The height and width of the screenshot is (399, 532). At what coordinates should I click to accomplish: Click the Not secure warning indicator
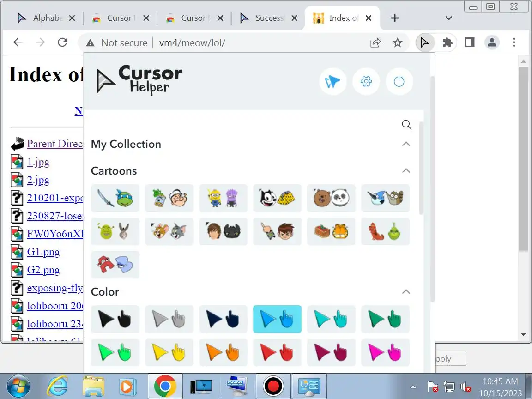point(117,43)
